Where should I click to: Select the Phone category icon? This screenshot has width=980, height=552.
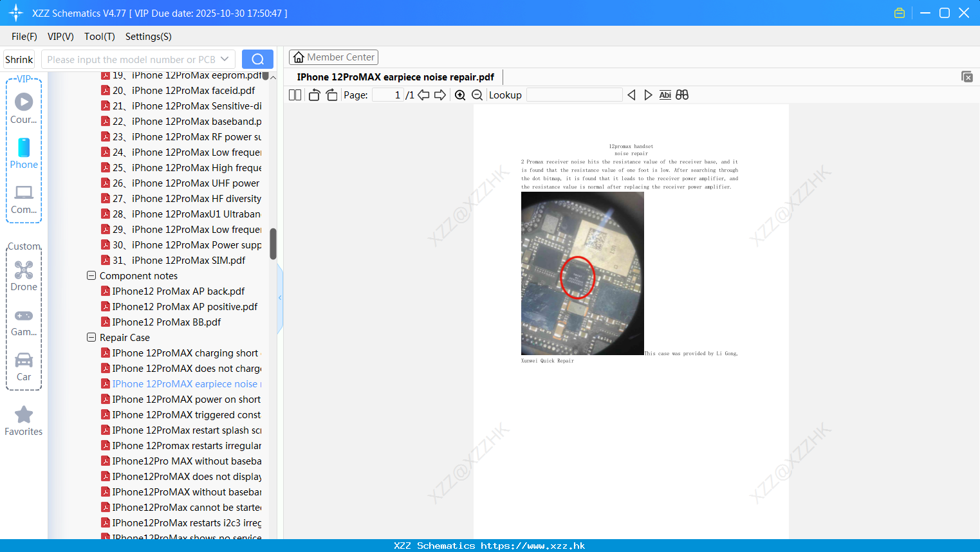point(24,153)
